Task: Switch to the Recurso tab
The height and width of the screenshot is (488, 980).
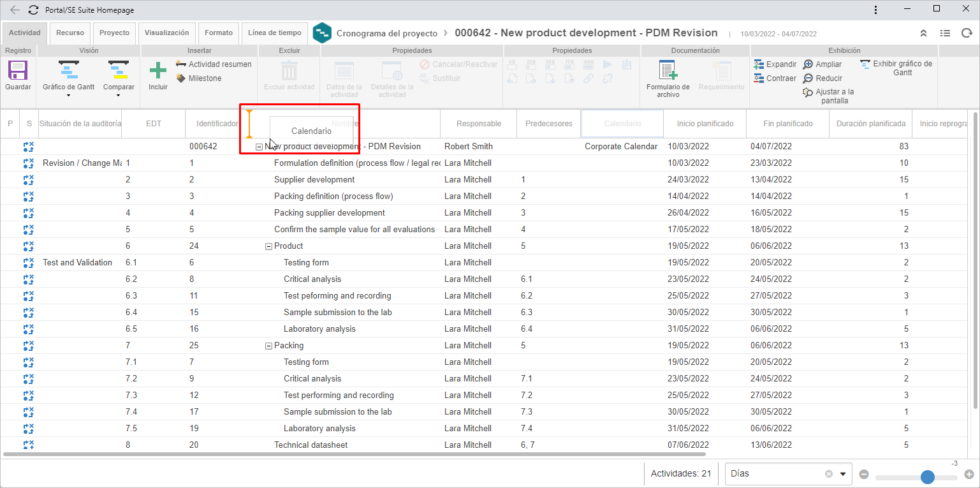Action: click(x=70, y=33)
